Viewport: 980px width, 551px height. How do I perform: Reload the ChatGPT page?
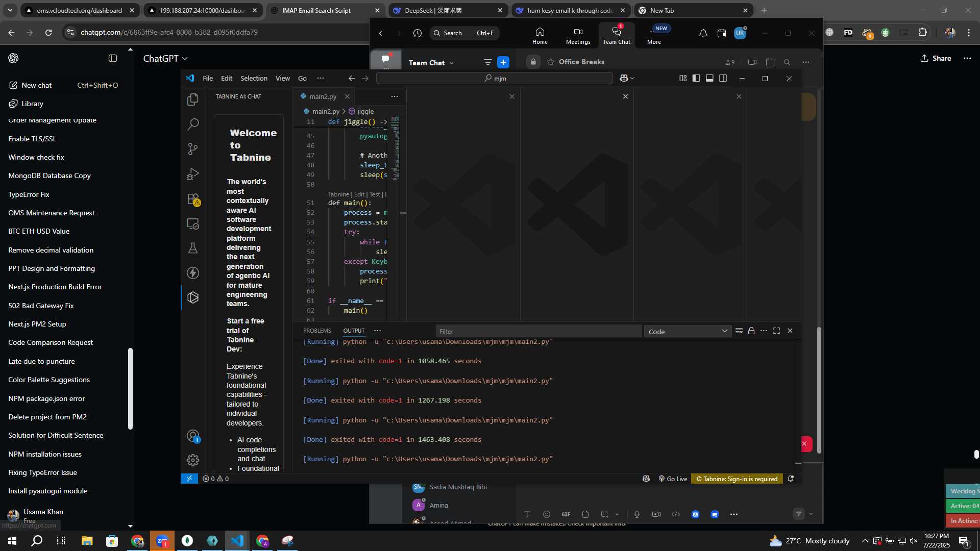pos(48,32)
